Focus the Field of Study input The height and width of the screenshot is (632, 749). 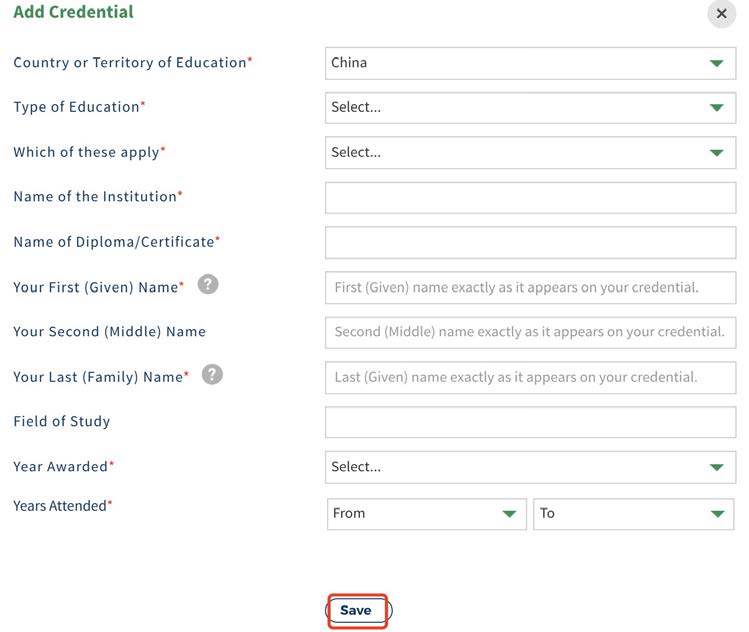pos(530,422)
